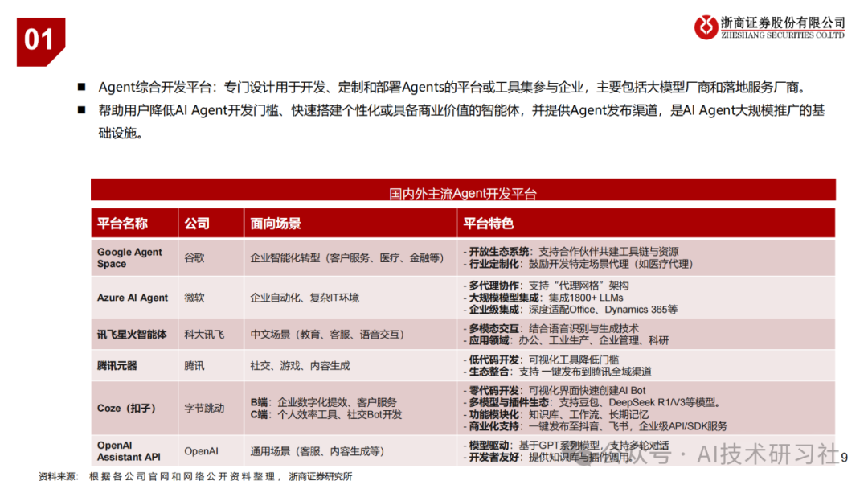Screen dimensions: 868x489
Task: Click the '行业定制化' feature line
Action: (578, 264)
